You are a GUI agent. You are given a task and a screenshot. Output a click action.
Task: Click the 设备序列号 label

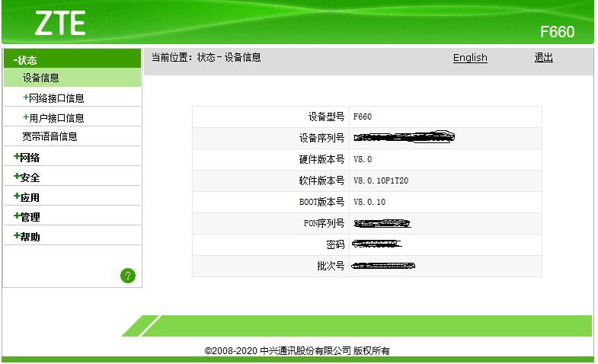[321, 138]
